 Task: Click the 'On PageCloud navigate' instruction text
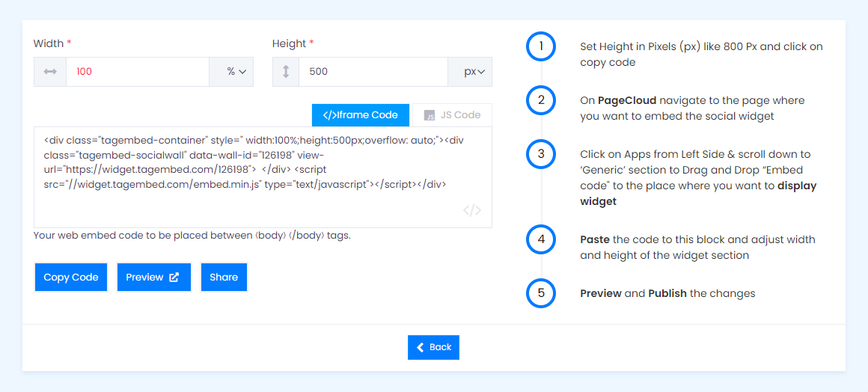pyautogui.click(x=692, y=108)
